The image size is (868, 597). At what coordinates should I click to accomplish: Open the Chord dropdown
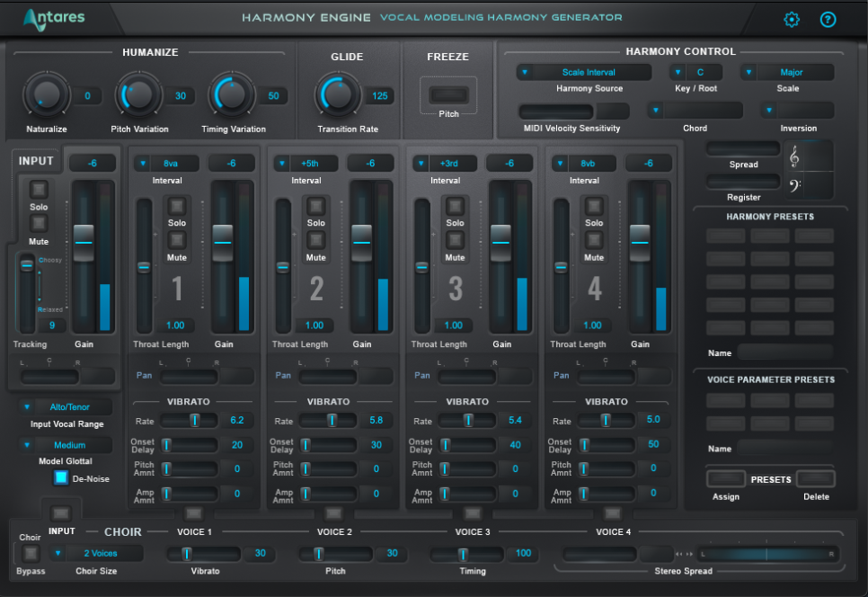click(695, 111)
